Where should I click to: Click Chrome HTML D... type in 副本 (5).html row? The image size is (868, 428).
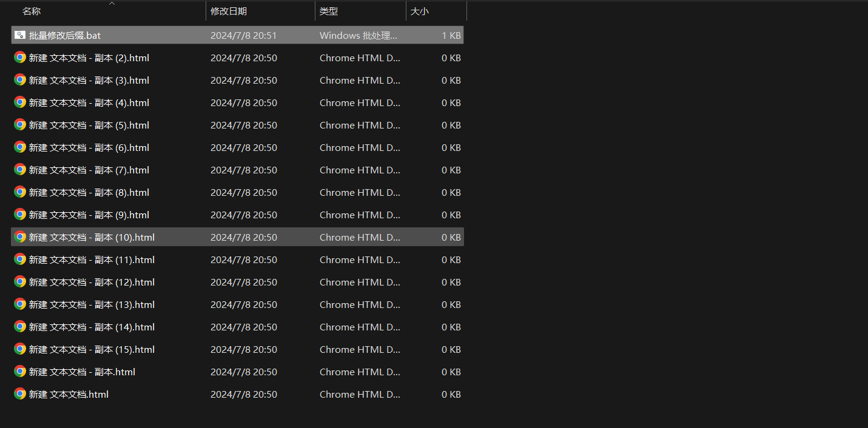click(x=360, y=125)
